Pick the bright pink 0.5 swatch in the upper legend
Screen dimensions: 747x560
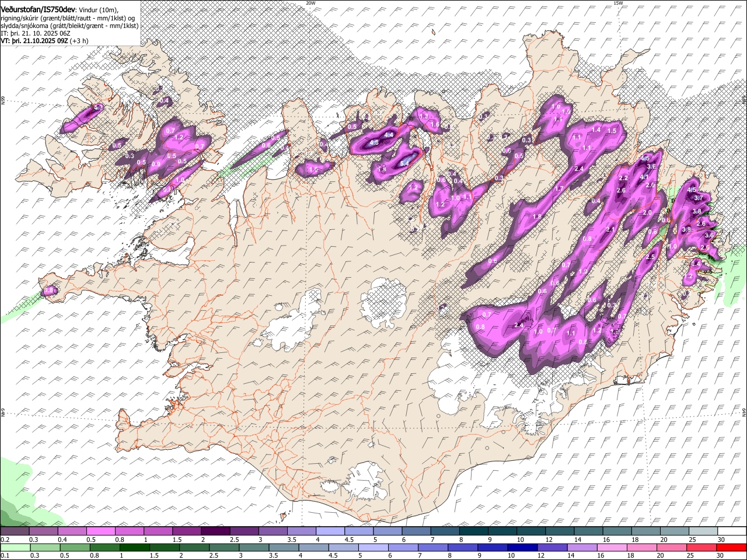[100, 531]
